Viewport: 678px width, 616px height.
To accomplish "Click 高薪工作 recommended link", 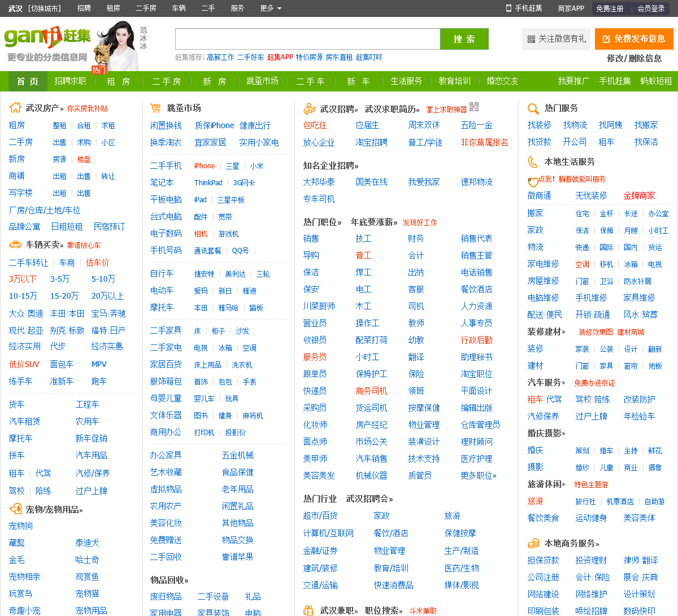I will (x=220, y=58).
